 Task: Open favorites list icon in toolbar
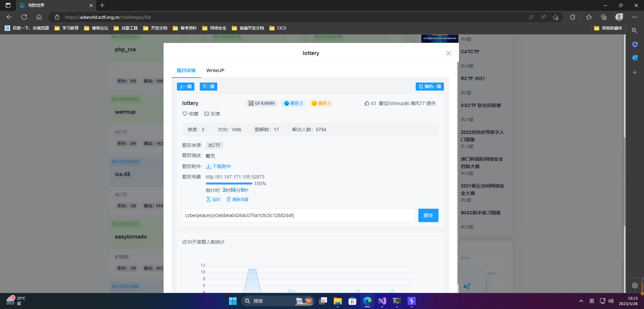[589, 17]
